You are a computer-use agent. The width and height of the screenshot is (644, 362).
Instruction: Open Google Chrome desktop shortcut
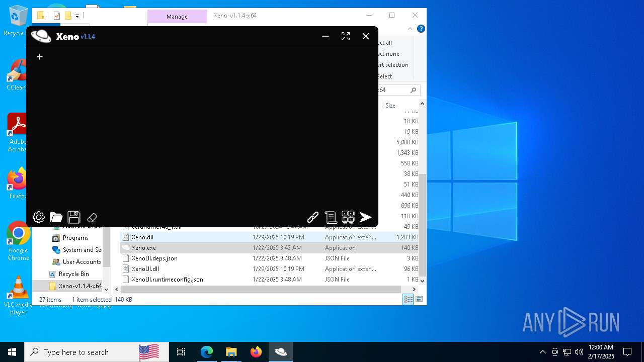tap(18, 241)
